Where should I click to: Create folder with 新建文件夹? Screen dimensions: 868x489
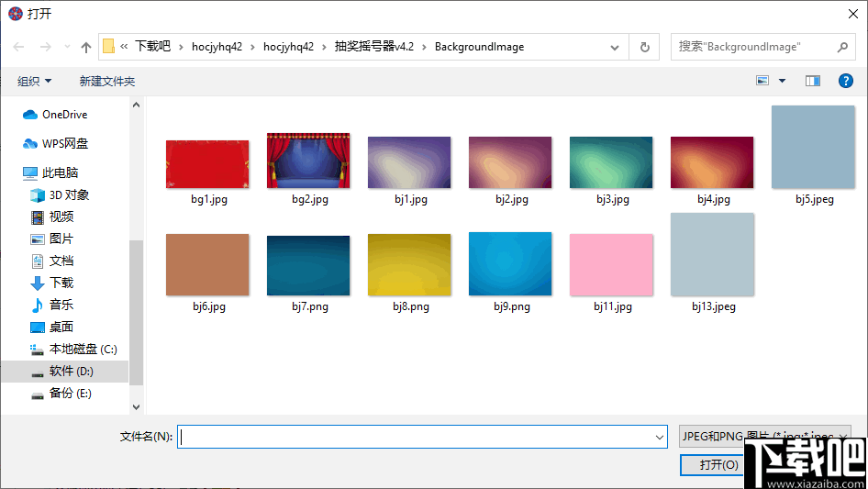pyautogui.click(x=106, y=82)
